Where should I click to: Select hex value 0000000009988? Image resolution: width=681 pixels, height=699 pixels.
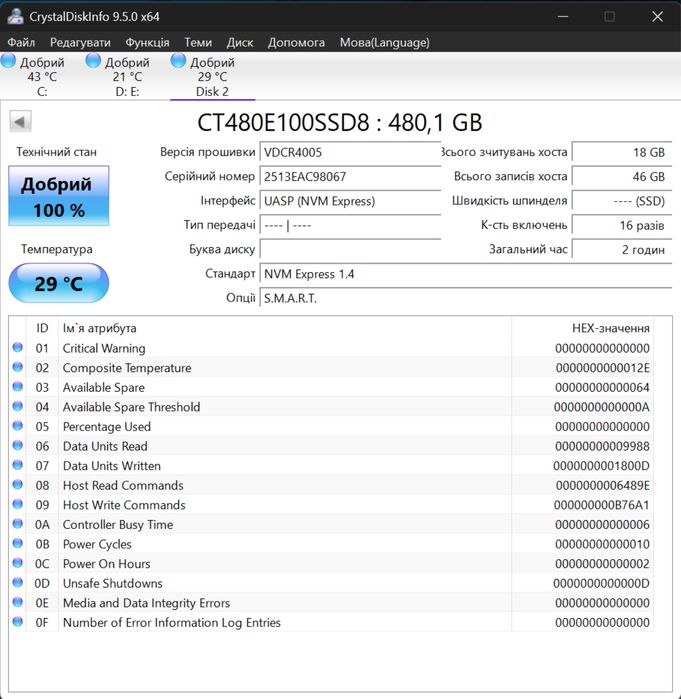603,446
